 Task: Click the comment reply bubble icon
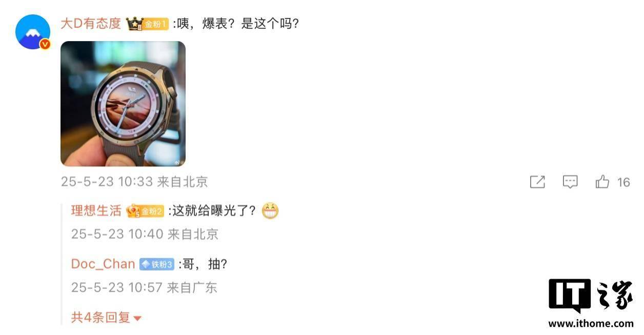[570, 182]
